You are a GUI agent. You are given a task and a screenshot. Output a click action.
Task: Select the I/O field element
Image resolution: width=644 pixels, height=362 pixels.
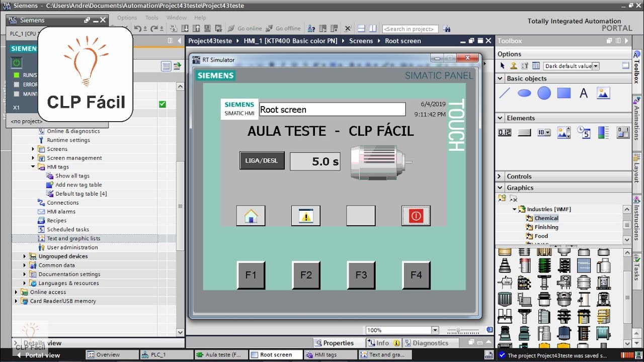tap(505, 133)
